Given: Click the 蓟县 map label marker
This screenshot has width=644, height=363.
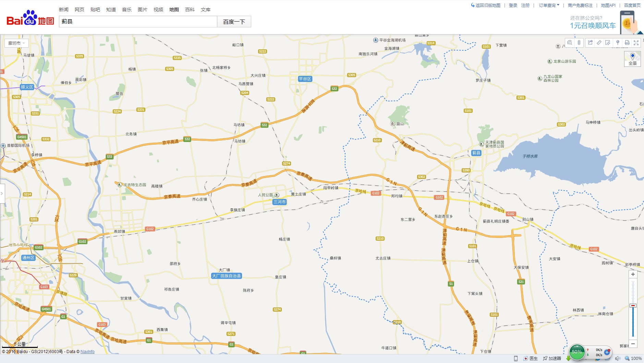Looking at the screenshot, I should coord(476,153).
